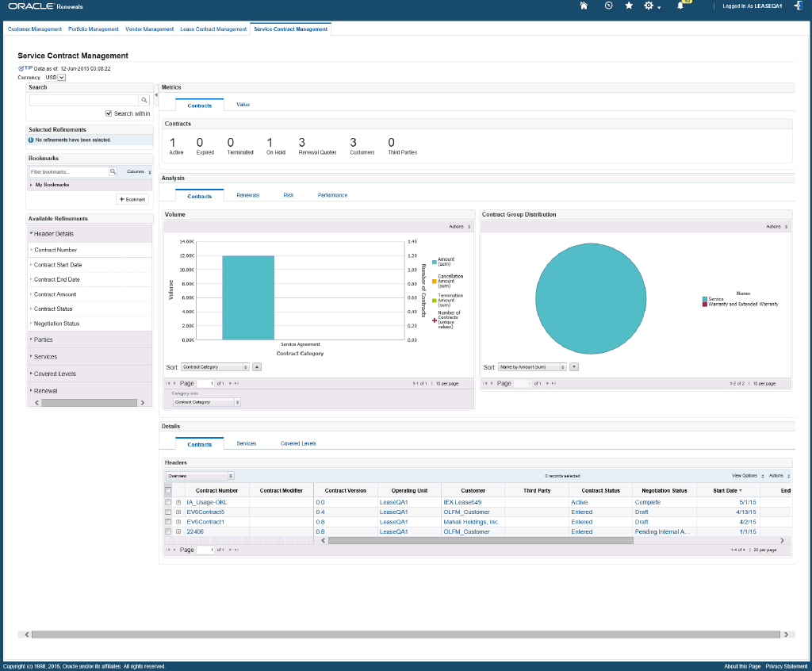Screen dimensions: 812x671
Task: Switch to the Value metrics tab
Action: (243, 105)
